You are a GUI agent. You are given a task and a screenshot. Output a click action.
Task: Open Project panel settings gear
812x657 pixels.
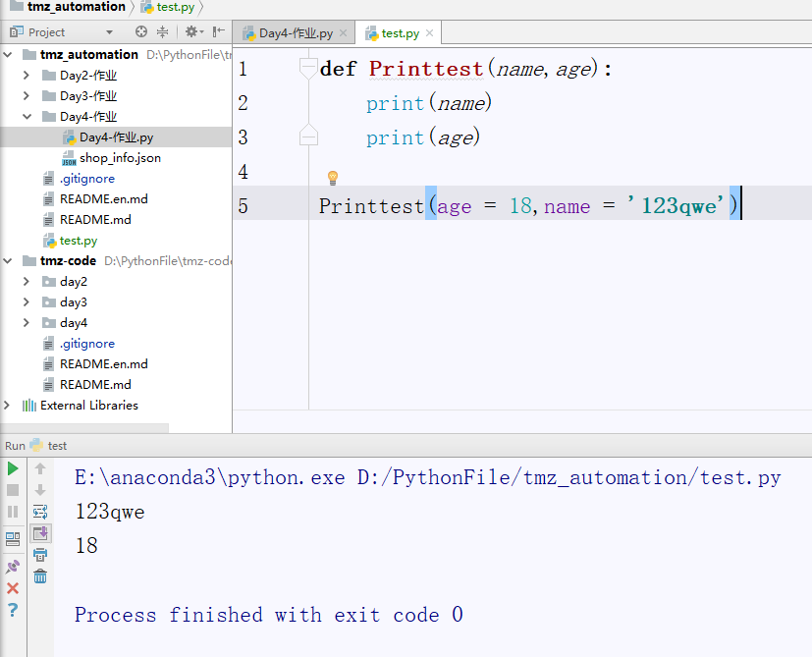tap(190, 32)
